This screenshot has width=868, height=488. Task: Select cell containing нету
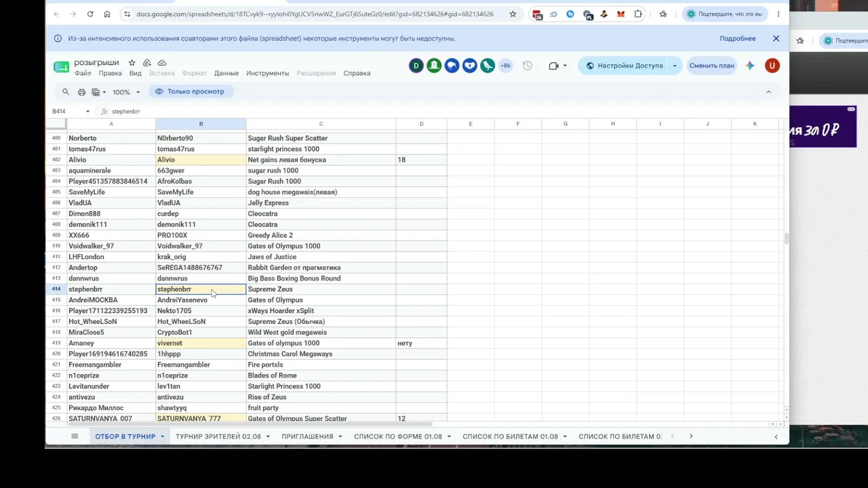[x=421, y=343]
